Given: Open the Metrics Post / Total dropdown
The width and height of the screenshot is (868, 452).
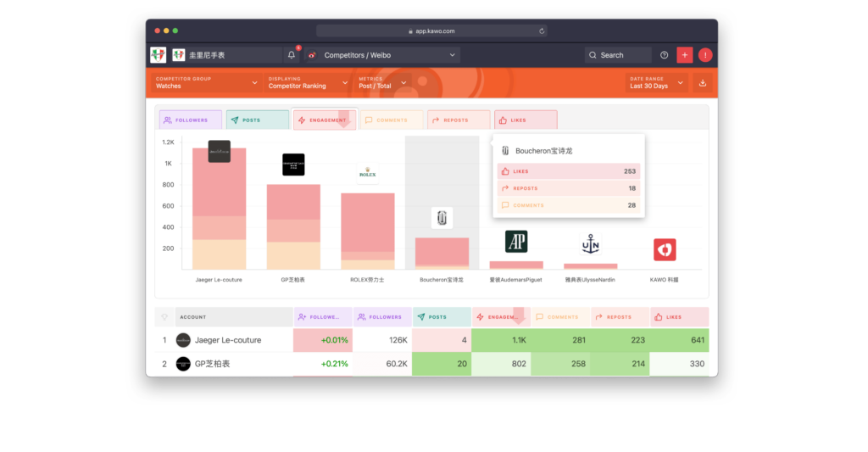Looking at the screenshot, I should [382, 82].
